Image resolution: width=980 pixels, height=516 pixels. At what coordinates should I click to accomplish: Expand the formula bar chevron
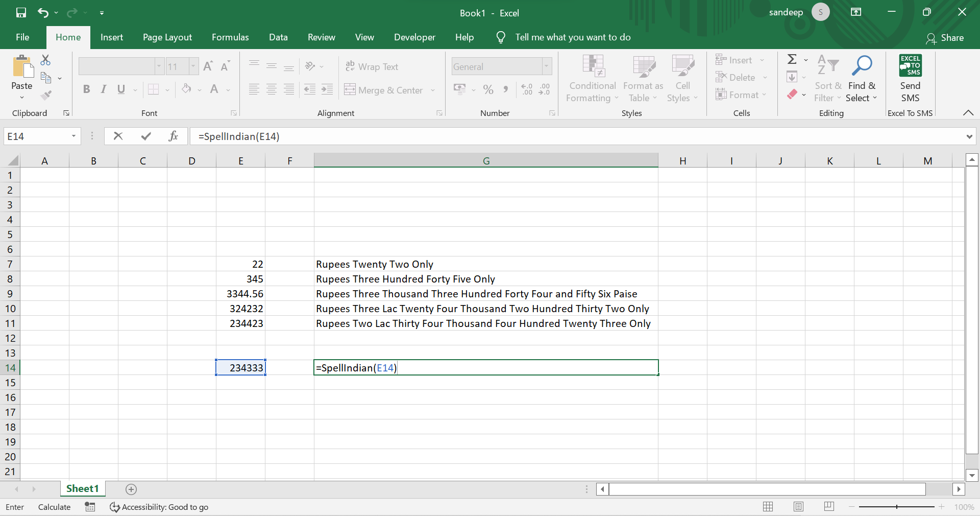pyautogui.click(x=969, y=136)
